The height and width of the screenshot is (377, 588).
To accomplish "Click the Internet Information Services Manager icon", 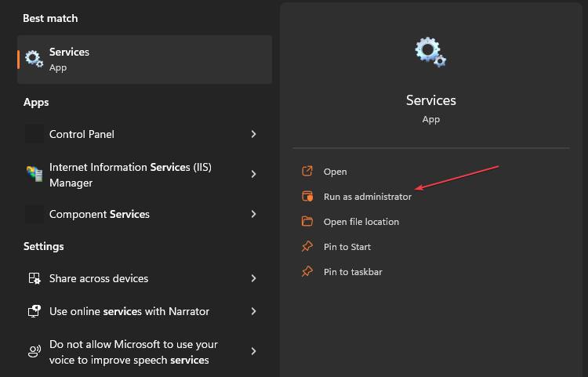I will pos(34,174).
